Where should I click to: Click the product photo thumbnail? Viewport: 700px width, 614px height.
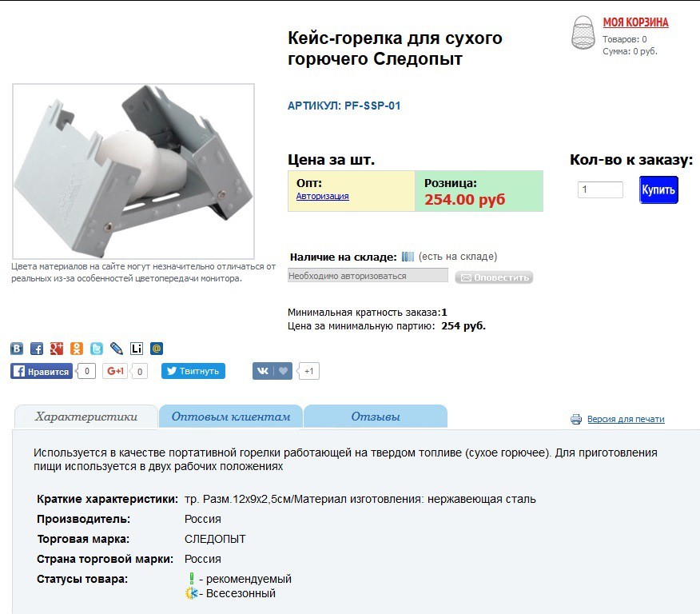click(133, 171)
